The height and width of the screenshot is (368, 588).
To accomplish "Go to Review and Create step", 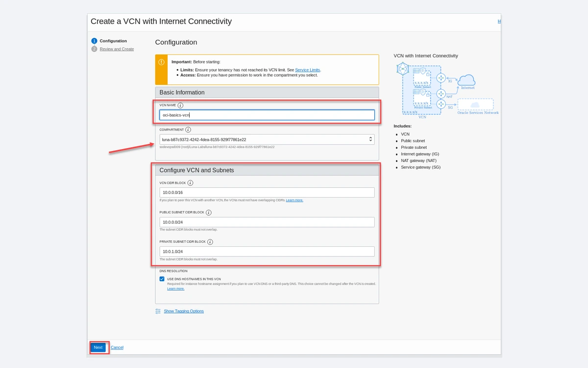I will tap(117, 49).
